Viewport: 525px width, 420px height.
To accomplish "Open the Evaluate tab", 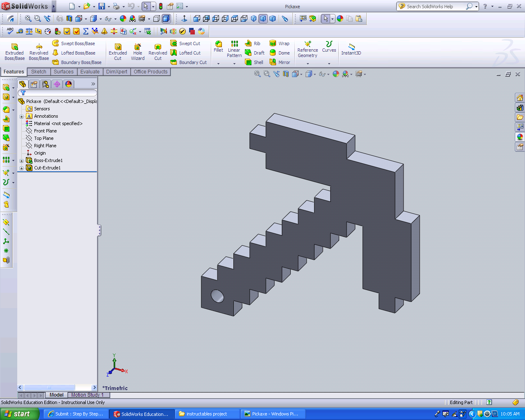I will click(x=90, y=72).
